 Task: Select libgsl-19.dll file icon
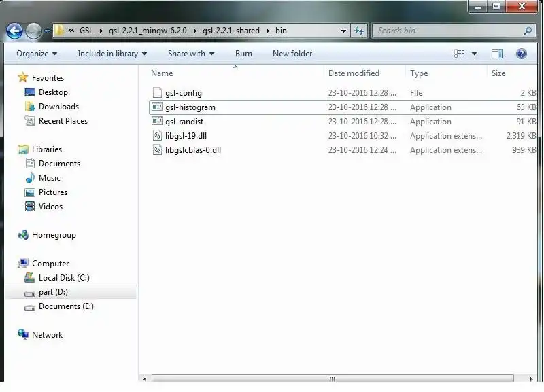click(x=157, y=135)
